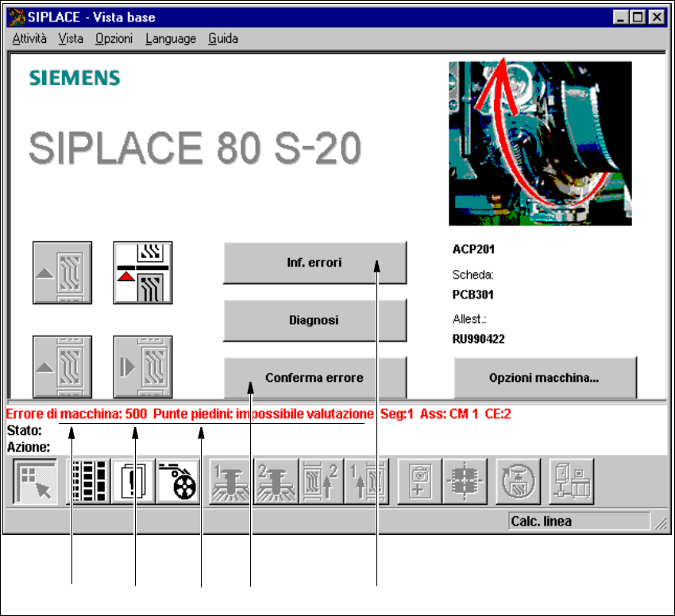Open the Guida help menu
The height and width of the screenshot is (616, 675).
pos(223,39)
